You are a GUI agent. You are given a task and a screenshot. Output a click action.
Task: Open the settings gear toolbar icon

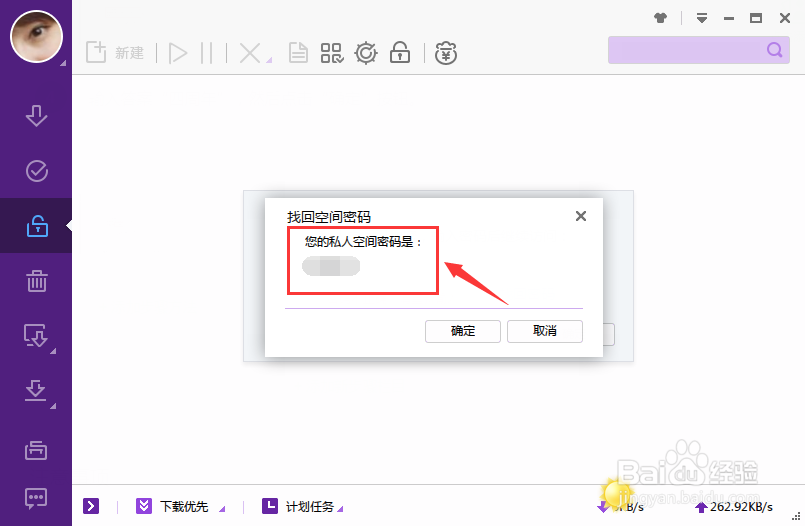pyautogui.click(x=366, y=53)
